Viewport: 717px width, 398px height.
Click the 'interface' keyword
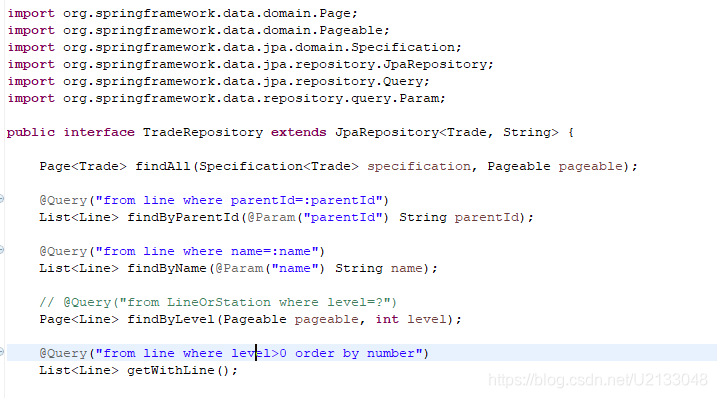pyautogui.click(x=99, y=132)
